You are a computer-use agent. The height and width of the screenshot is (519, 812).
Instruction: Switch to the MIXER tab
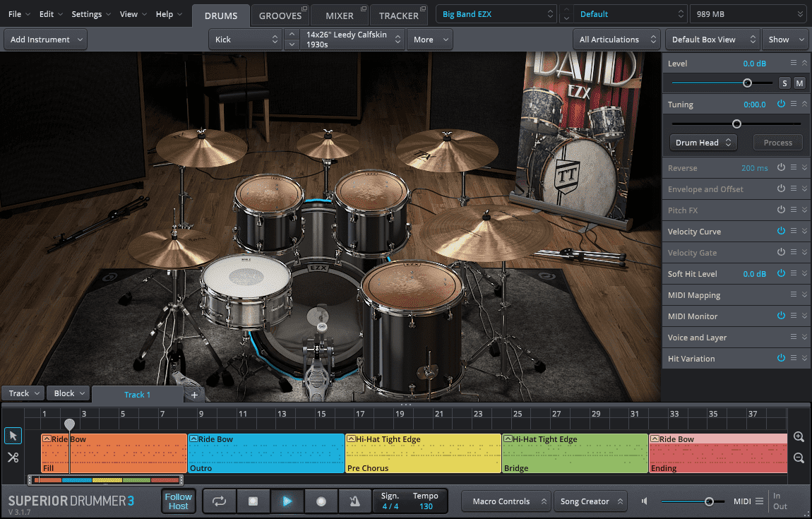(340, 16)
